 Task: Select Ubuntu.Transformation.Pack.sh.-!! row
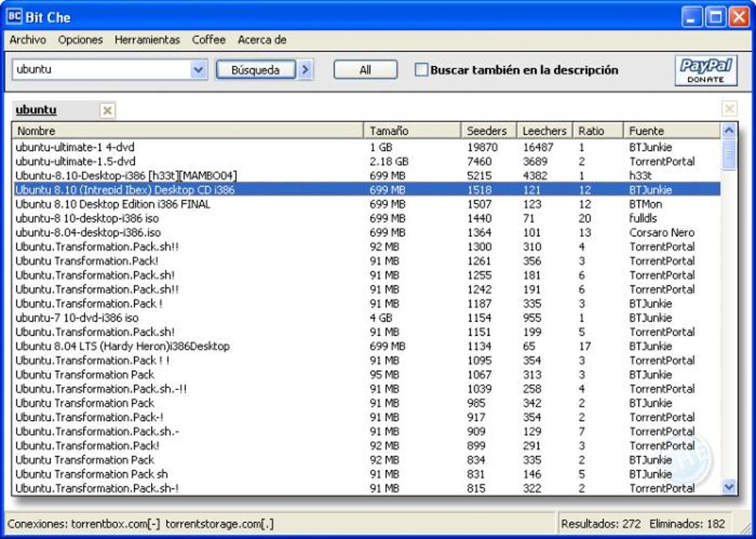pyautogui.click(x=367, y=388)
